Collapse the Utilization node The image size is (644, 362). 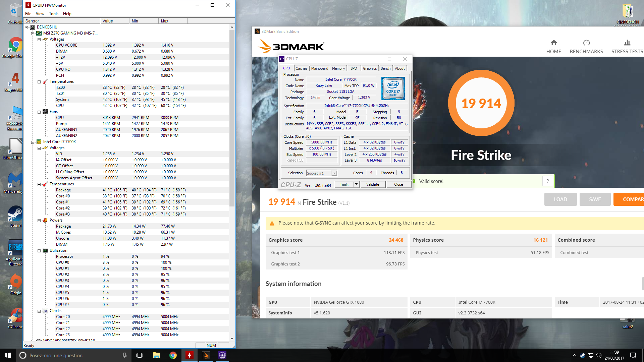39,250
